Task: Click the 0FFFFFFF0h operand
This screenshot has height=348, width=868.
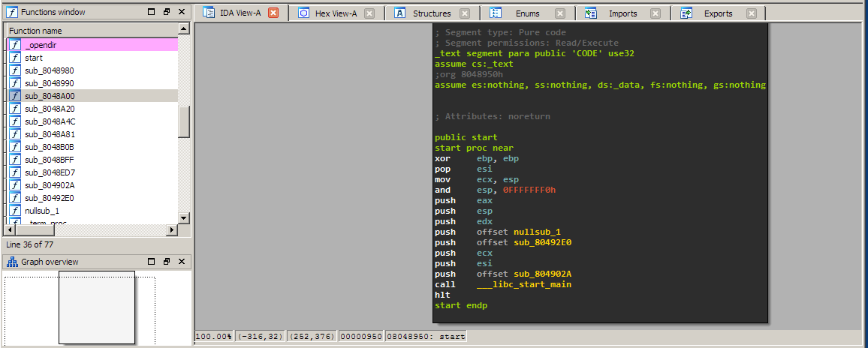Action: (x=529, y=190)
